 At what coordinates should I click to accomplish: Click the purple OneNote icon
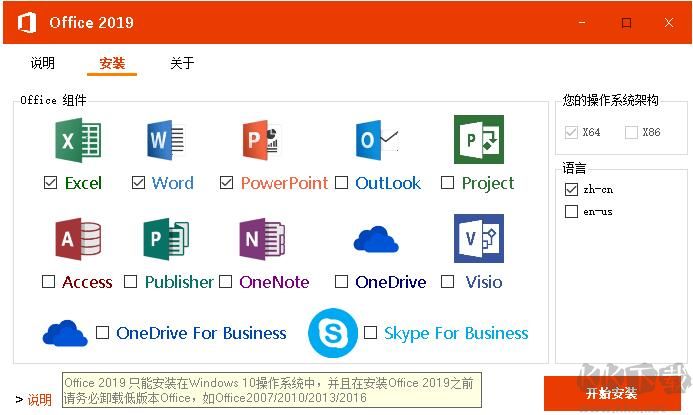click(261, 239)
